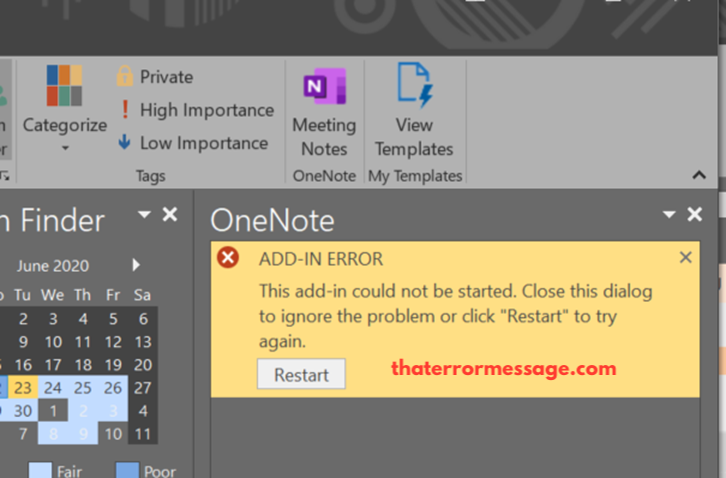Select June 25 in the calendar

point(83,388)
